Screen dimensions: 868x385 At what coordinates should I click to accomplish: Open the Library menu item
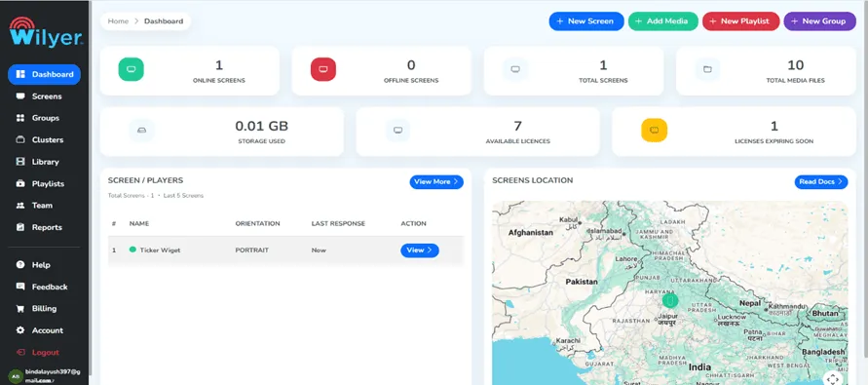coord(44,162)
